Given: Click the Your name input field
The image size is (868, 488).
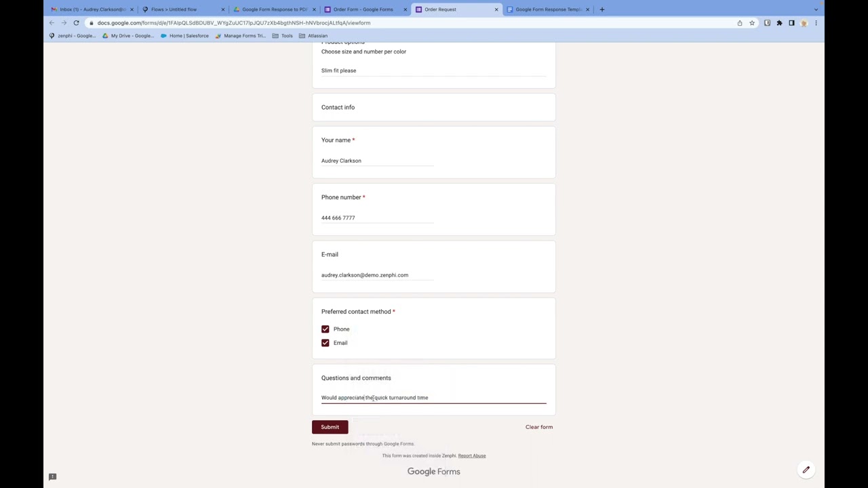Looking at the screenshot, I should pyautogui.click(x=377, y=161).
